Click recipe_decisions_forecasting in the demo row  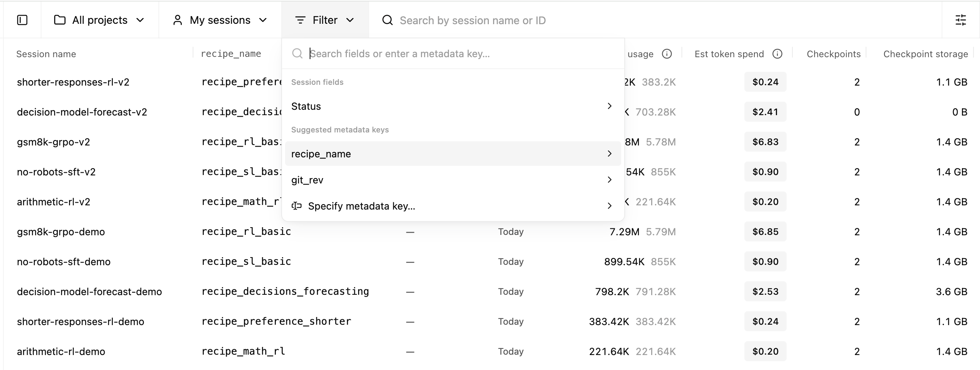(285, 291)
